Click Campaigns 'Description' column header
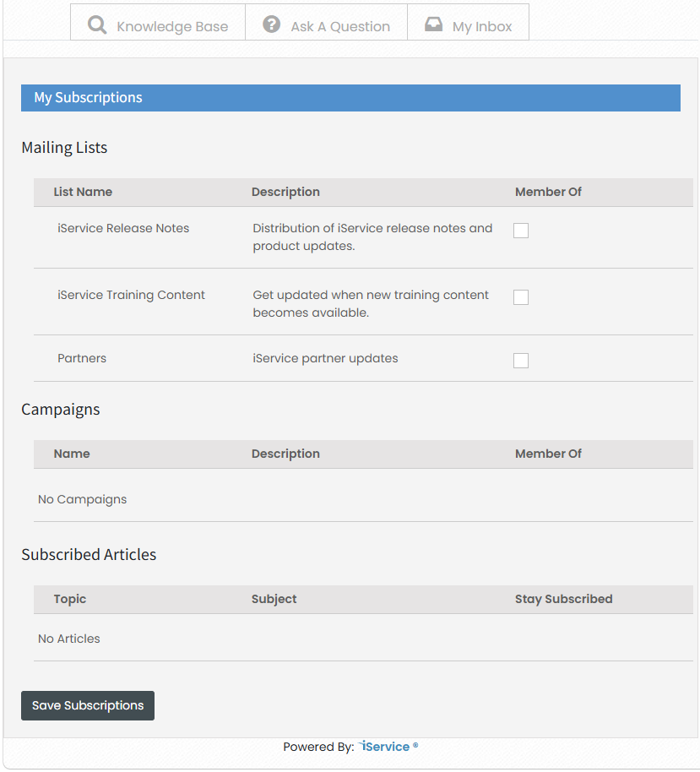Screen dimensions: 700x772 point(285,454)
